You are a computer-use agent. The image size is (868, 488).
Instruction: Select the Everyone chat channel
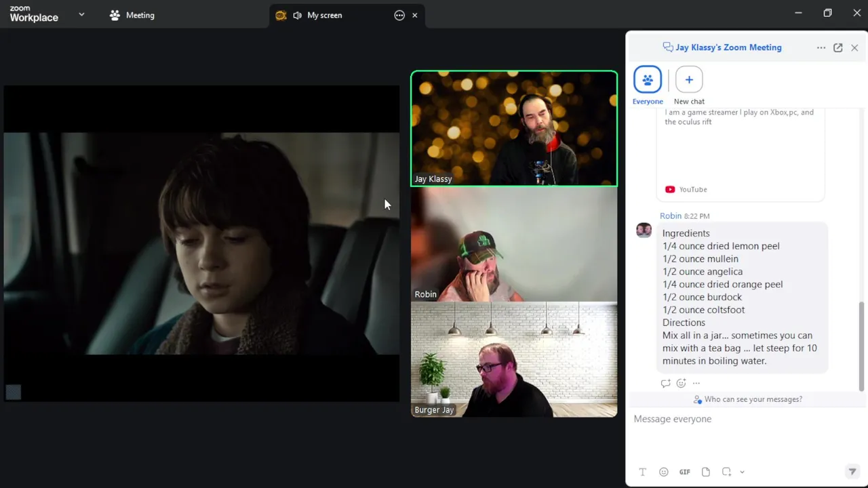tap(648, 85)
